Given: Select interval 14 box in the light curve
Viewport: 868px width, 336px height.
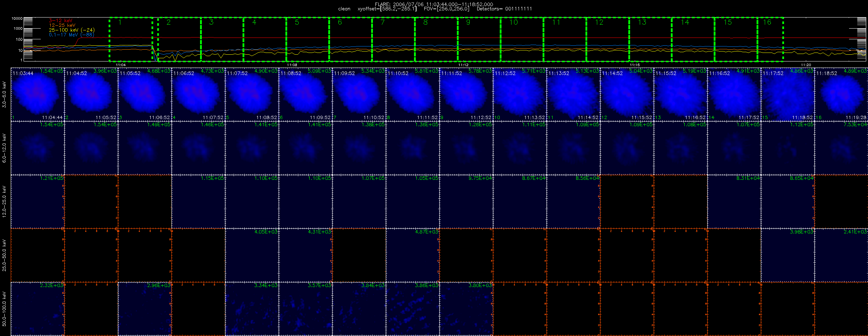Looking at the screenshot, I should click(x=693, y=39).
